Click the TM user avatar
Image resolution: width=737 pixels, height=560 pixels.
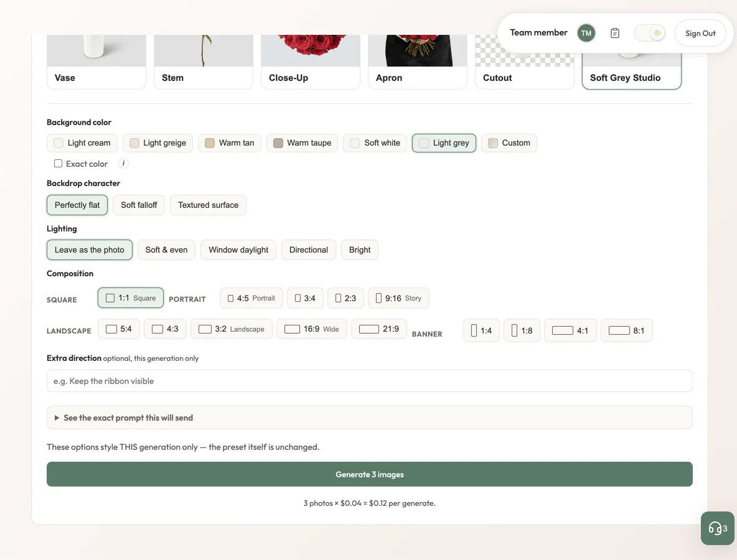[586, 33]
